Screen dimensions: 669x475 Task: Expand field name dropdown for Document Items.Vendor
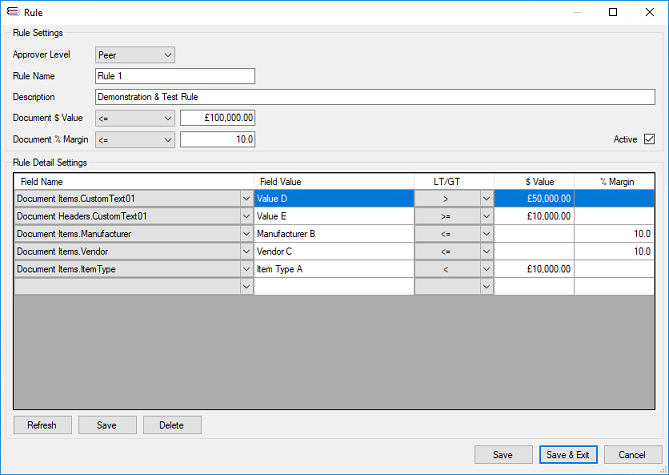(x=246, y=251)
